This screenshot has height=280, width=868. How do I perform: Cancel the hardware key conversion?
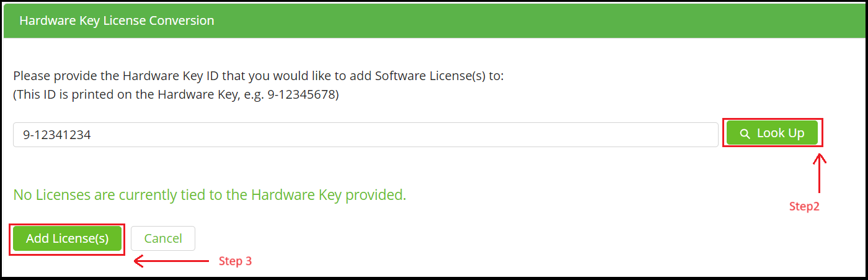point(163,238)
